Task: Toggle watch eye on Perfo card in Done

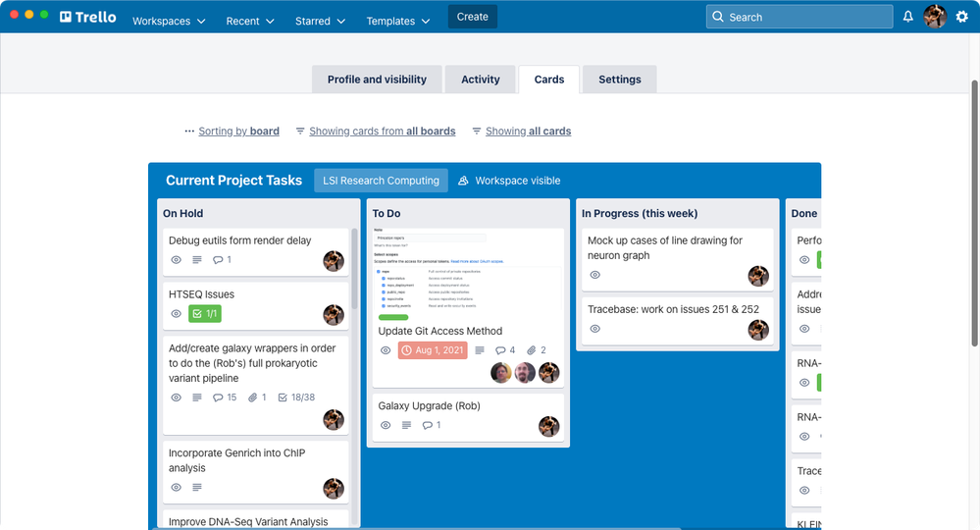Action: 804,259
